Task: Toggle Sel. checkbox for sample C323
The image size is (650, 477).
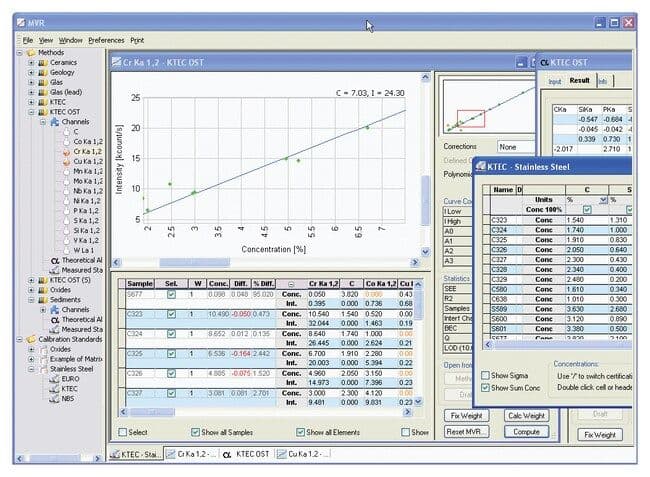Action: click(x=171, y=314)
